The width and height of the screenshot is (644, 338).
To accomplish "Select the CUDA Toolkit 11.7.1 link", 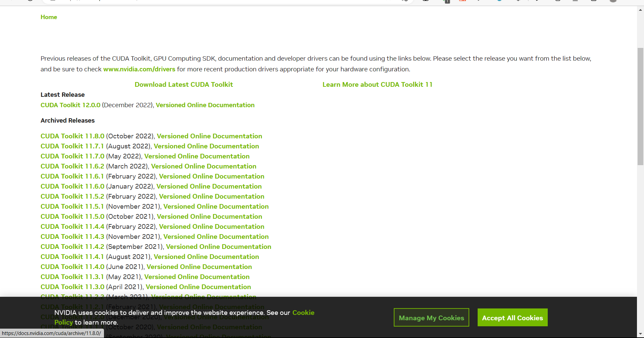I will pos(72,146).
